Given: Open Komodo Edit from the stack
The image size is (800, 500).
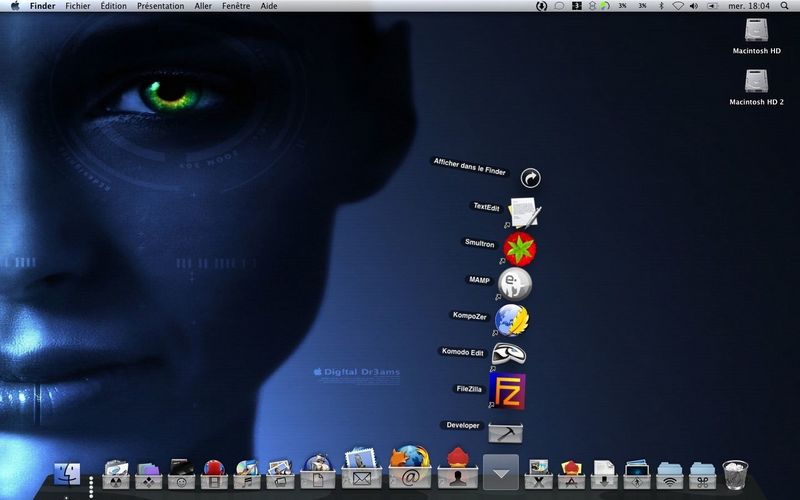Looking at the screenshot, I should point(509,354).
